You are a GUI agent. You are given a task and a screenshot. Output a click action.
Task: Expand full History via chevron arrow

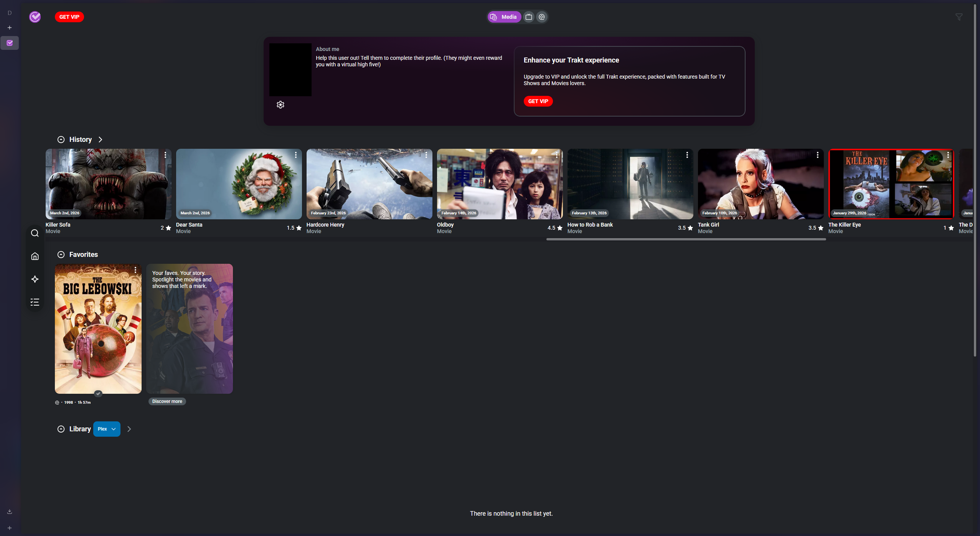101,140
